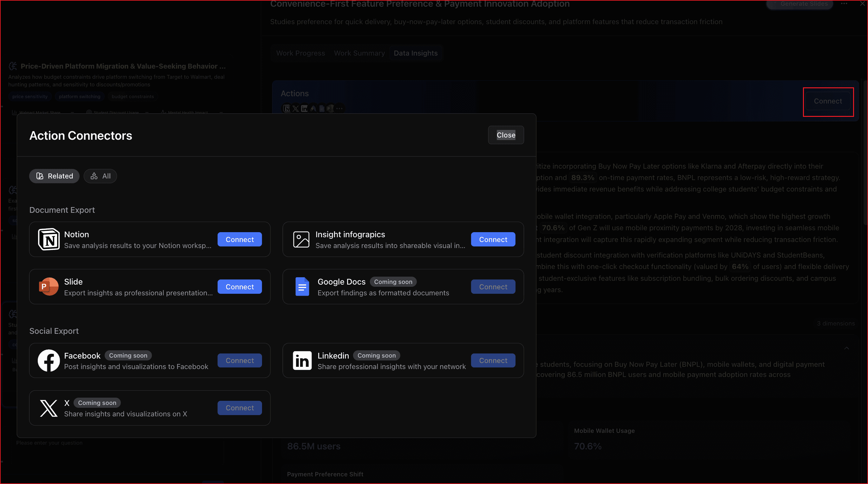
Task: Click the Insight infographics image icon
Action: click(302, 239)
